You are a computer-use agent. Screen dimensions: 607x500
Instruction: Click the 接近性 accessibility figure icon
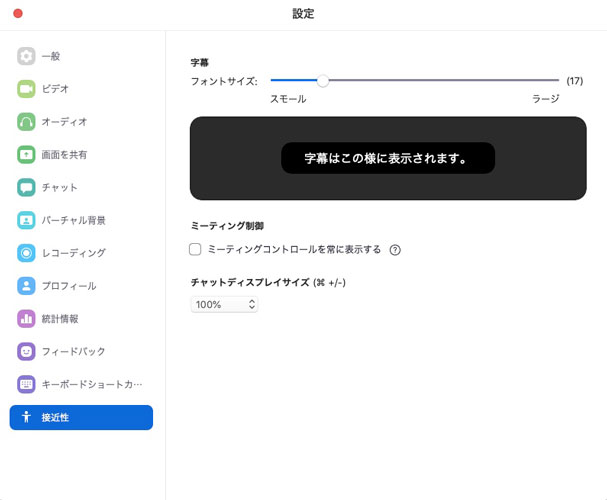[26, 417]
